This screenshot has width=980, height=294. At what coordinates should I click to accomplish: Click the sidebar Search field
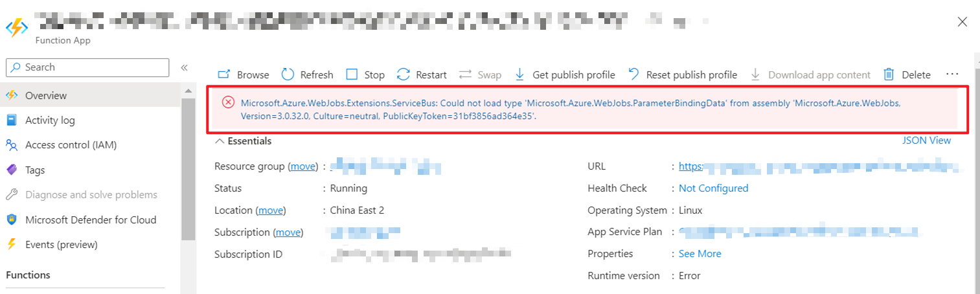click(x=87, y=67)
